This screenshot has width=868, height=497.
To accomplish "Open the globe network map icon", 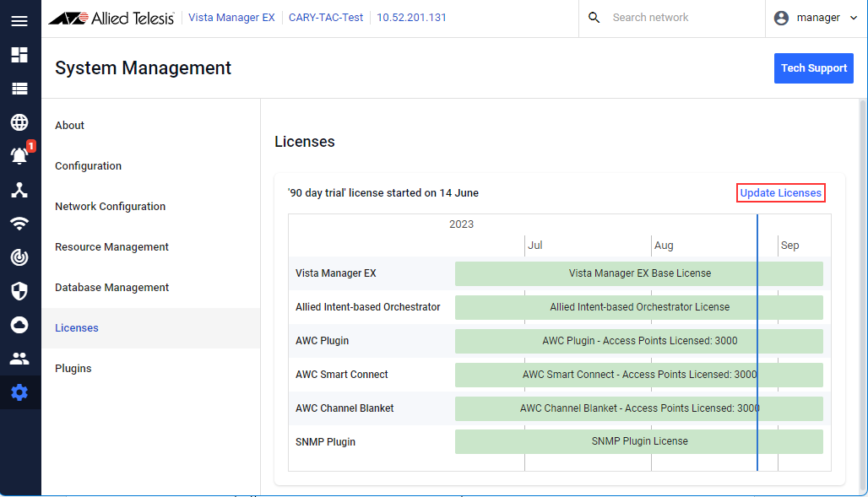I will pos(19,122).
